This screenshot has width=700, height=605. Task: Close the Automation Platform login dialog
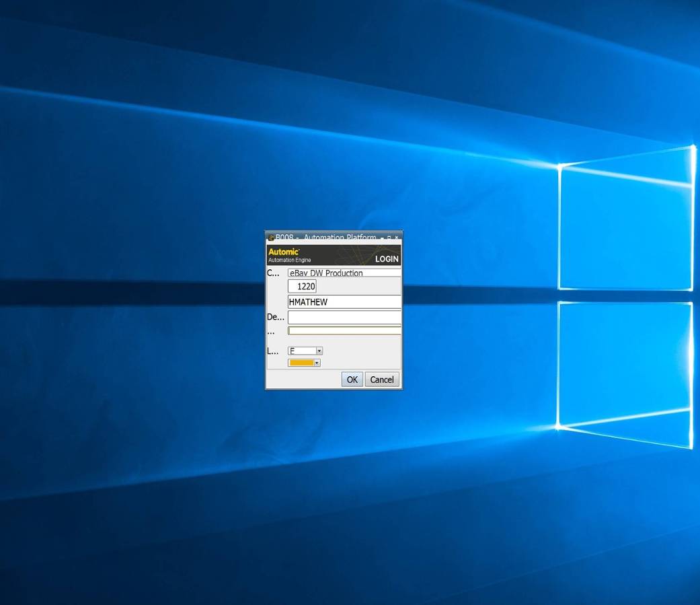pyautogui.click(x=397, y=237)
